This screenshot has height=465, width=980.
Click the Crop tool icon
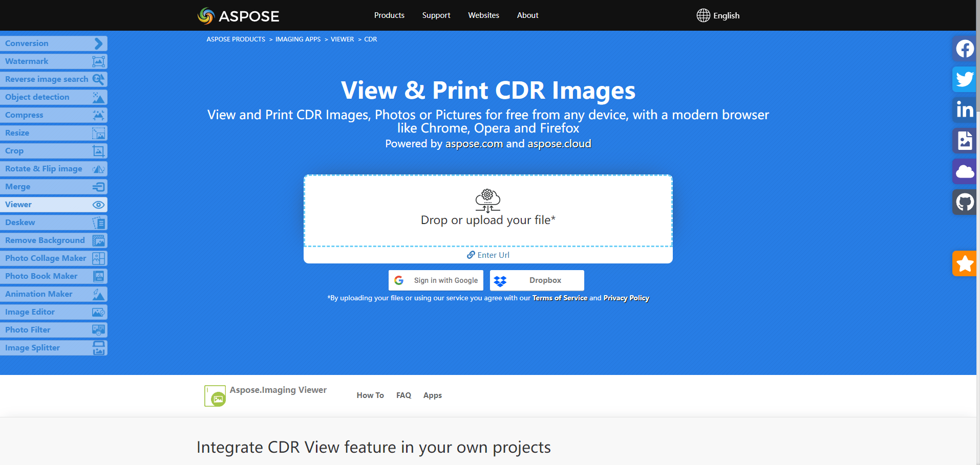[x=98, y=151]
